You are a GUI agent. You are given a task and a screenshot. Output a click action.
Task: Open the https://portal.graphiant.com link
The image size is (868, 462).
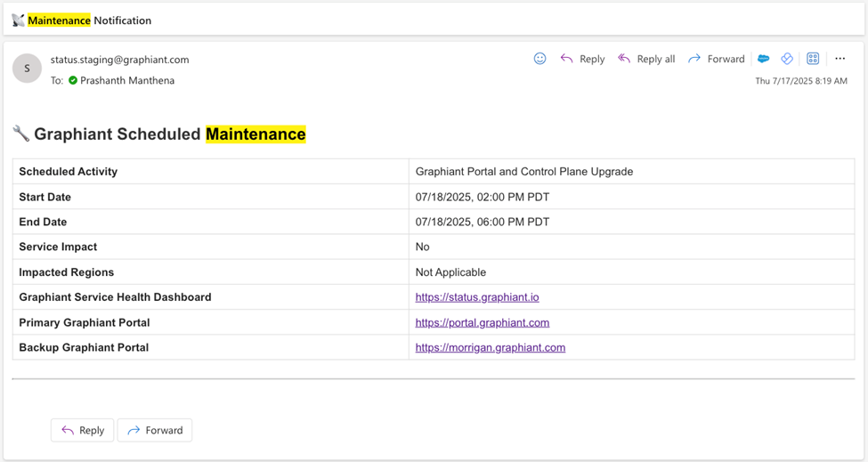[483, 322]
